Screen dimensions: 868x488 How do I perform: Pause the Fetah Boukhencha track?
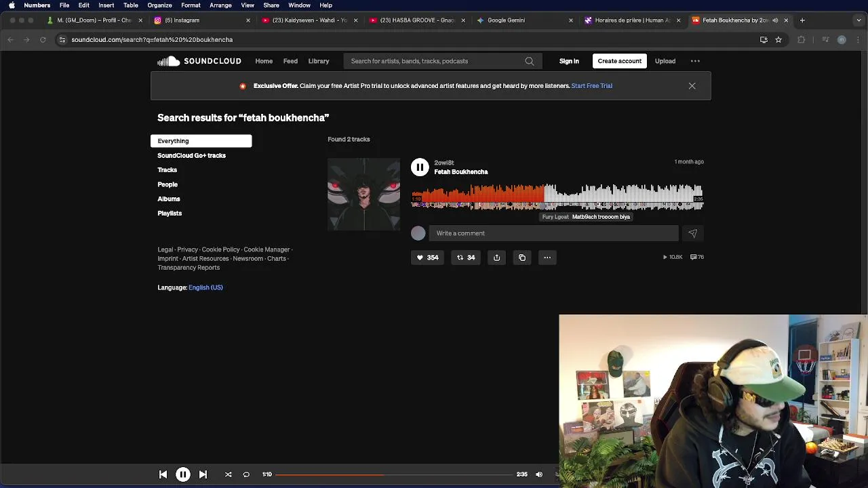pos(420,167)
